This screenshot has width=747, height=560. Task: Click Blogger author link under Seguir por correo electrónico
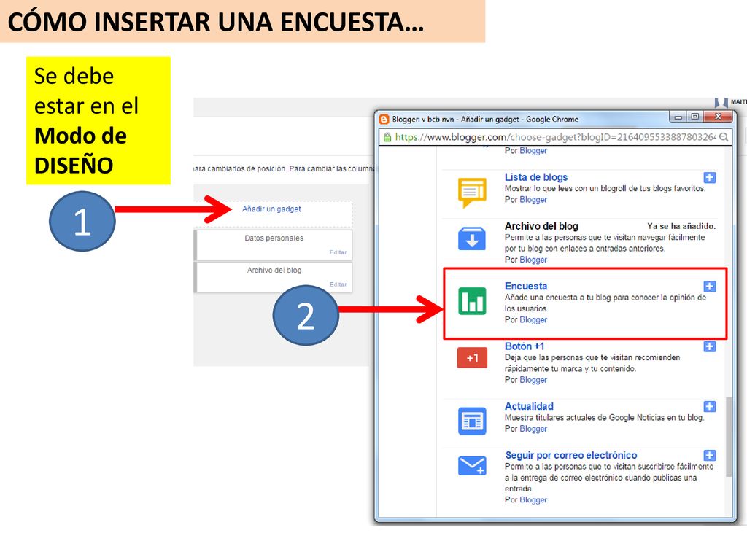tap(533, 499)
